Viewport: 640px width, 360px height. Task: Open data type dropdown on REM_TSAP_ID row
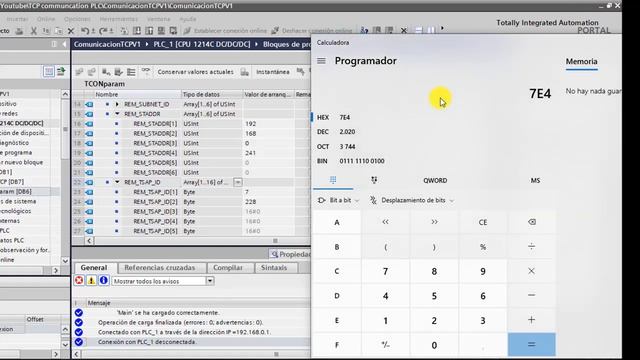[x=238, y=182]
